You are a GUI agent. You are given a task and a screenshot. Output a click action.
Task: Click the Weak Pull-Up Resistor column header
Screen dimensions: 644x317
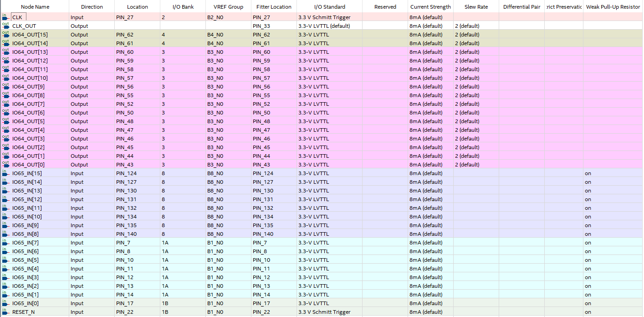click(613, 7)
